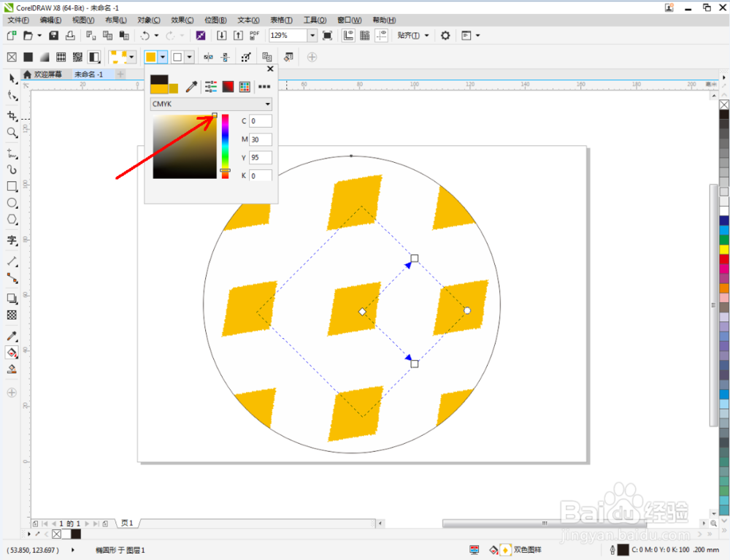The height and width of the screenshot is (560, 730).
Task: Select the Crop tool
Action: (12, 115)
